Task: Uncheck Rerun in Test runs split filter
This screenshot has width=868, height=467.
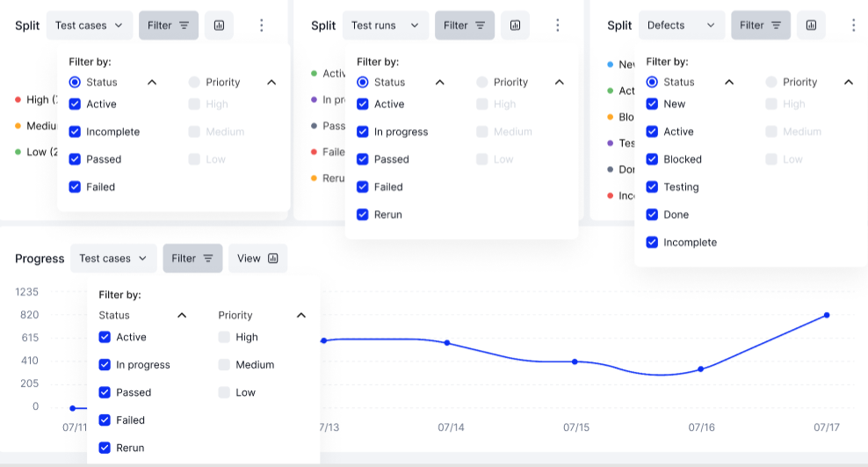Action: pyautogui.click(x=363, y=215)
